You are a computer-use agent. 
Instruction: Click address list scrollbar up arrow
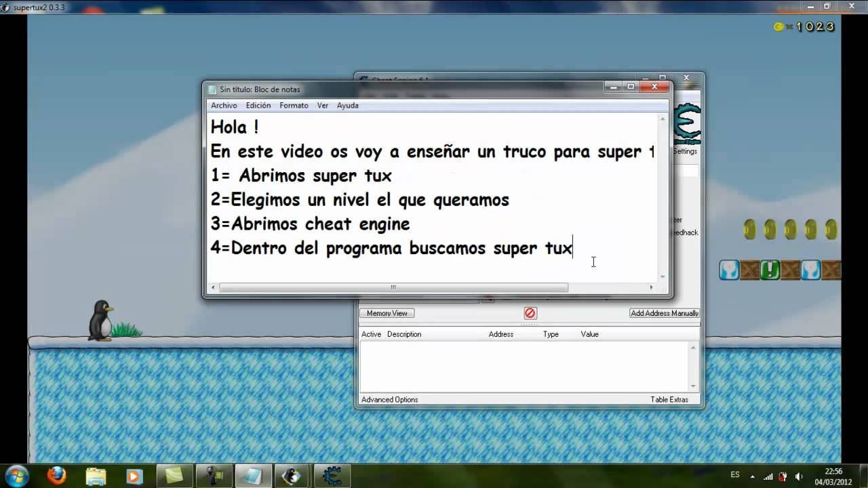(693, 348)
